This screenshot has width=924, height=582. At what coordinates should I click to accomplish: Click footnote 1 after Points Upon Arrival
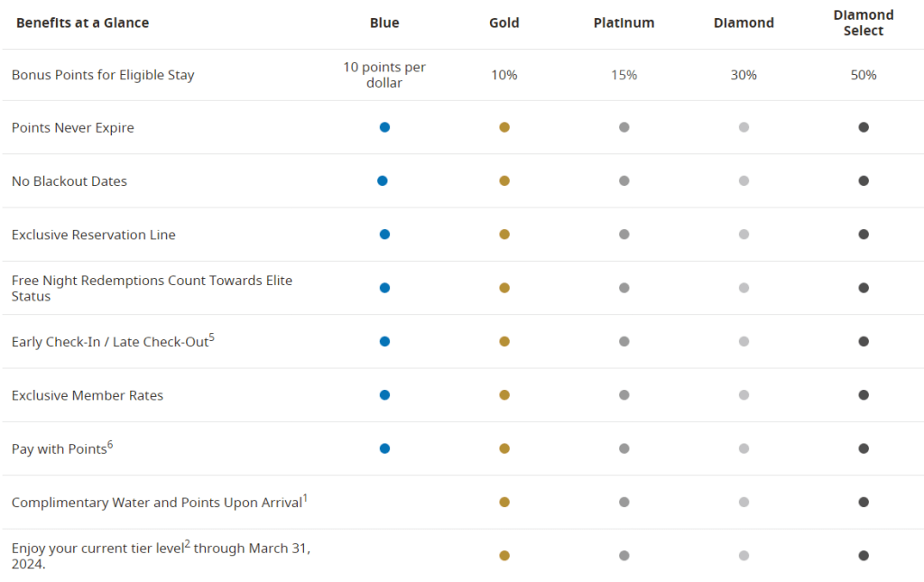305,497
